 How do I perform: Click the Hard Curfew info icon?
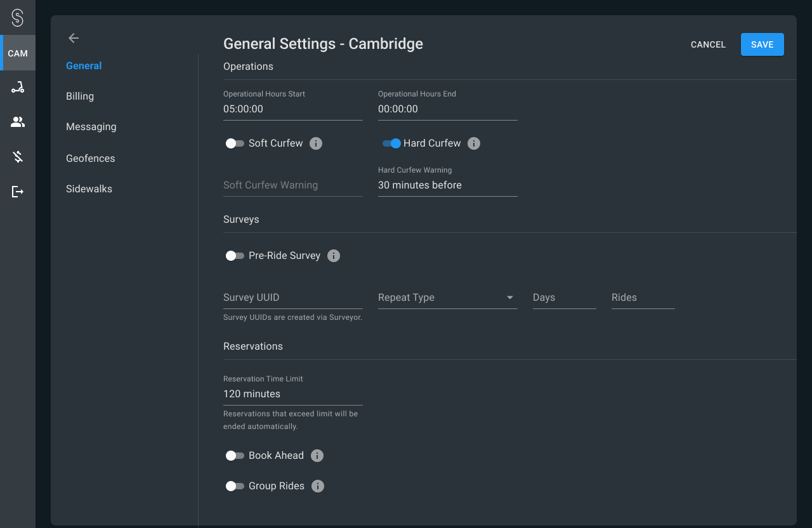(474, 143)
